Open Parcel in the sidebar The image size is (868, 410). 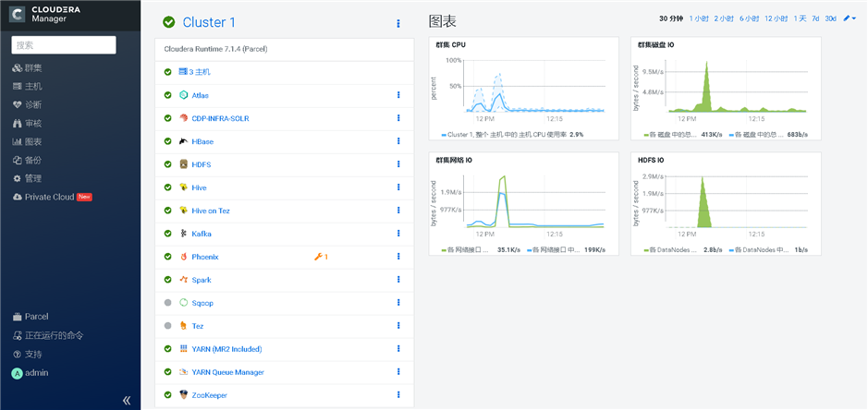point(31,317)
